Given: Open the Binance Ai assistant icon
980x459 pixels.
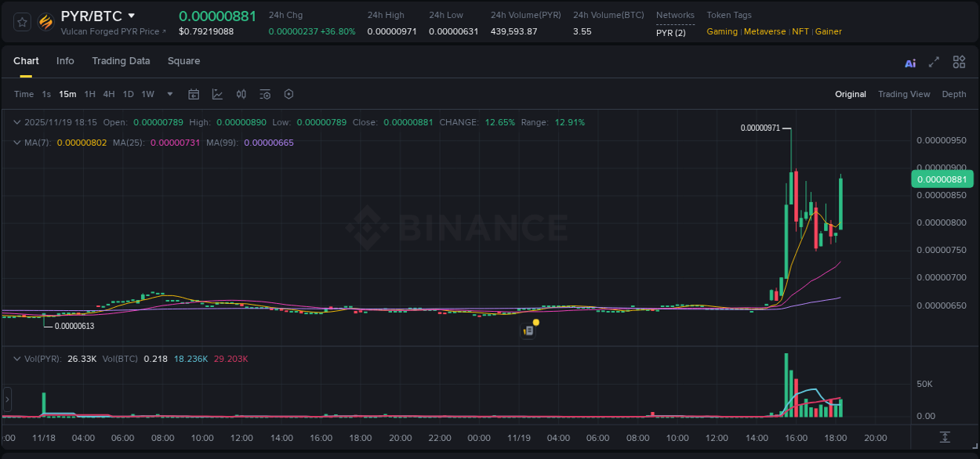Looking at the screenshot, I should pos(910,62).
